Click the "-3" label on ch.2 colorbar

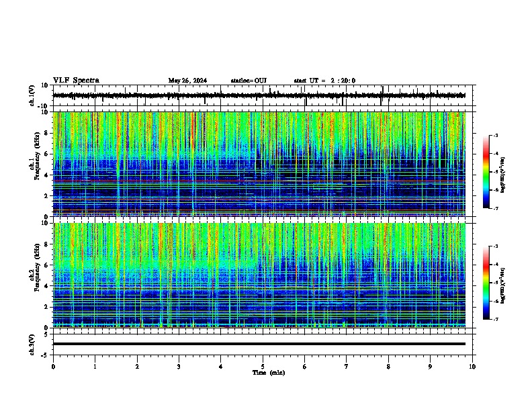point(495,246)
